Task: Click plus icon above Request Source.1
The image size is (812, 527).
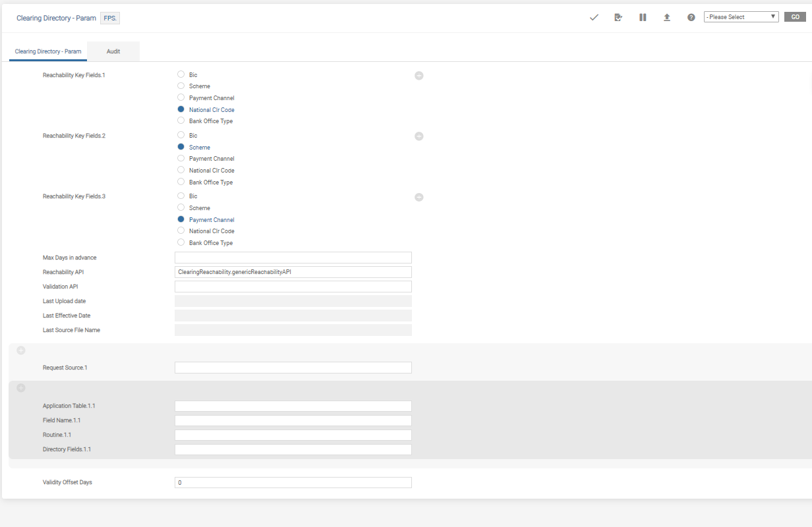Action: tap(20, 350)
